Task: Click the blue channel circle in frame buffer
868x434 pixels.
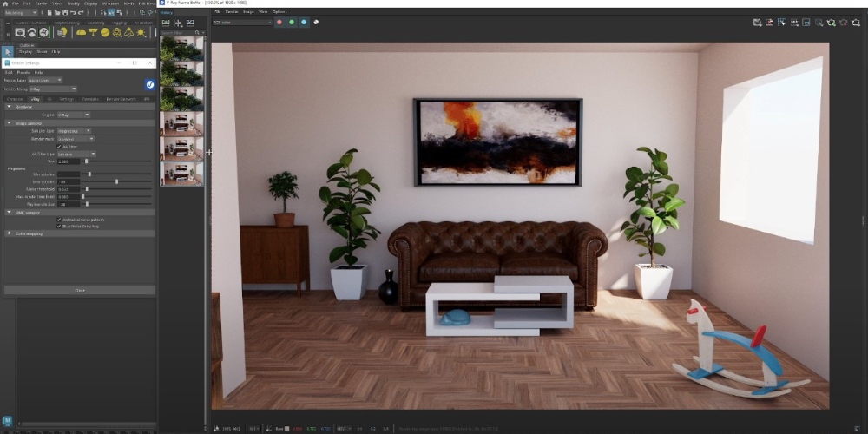Action: click(304, 23)
